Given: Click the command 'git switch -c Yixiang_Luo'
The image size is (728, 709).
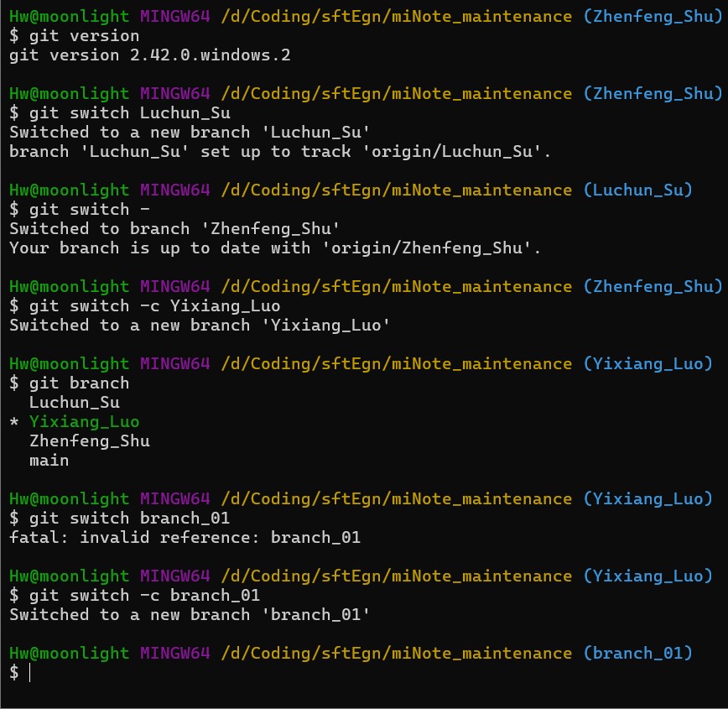Looking at the screenshot, I should click(145, 306).
